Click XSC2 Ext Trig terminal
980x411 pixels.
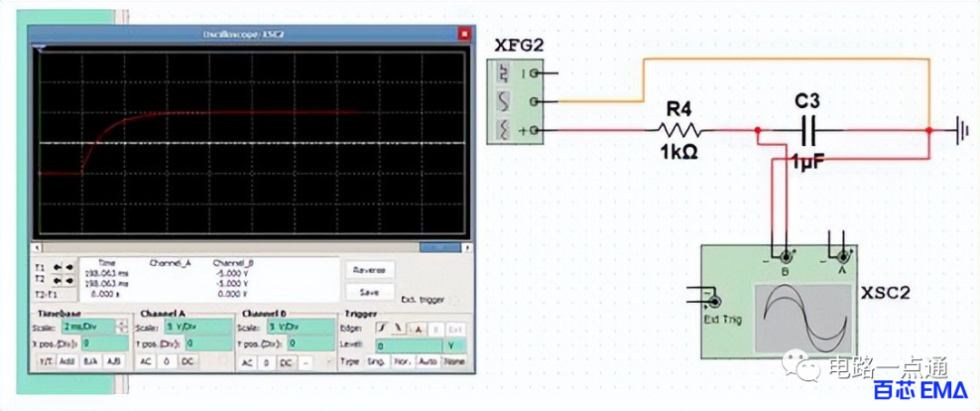pos(714,301)
